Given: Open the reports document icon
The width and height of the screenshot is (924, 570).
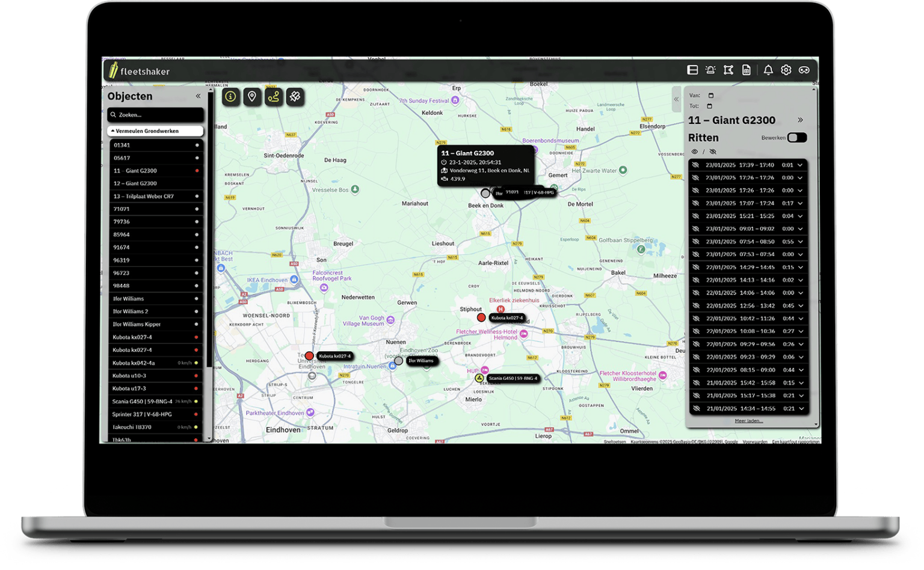Looking at the screenshot, I should point(747,70).
